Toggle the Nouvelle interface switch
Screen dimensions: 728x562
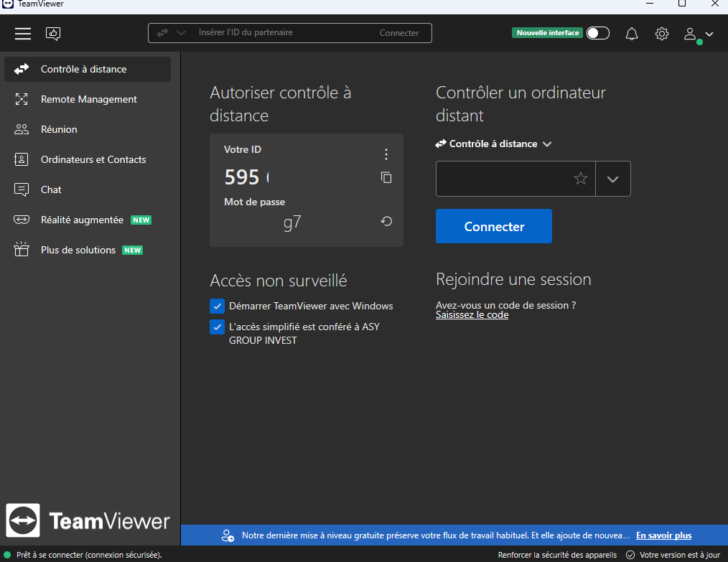point(597,33)
